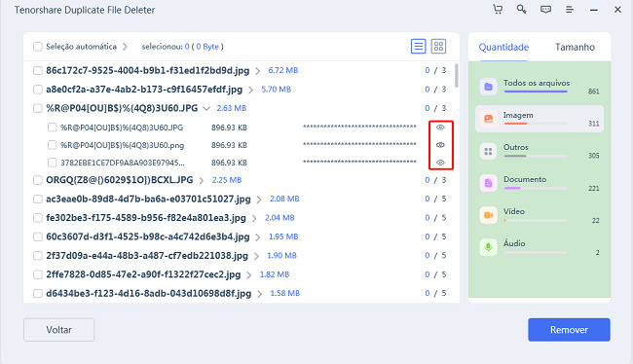Switch to the Quantidade tab
The width and height of the screenshot is (633, 364).
coord(503,48)
